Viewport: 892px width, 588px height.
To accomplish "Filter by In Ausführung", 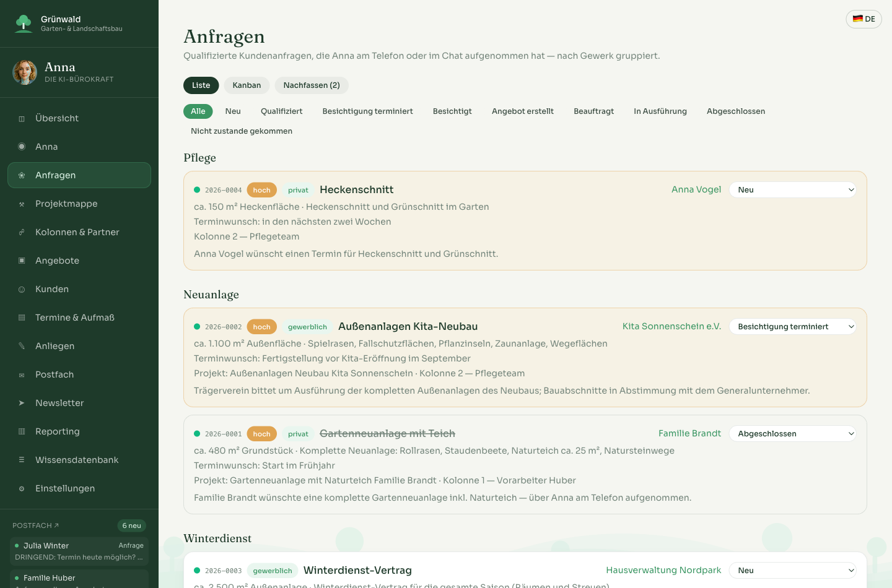I will 660,111.
